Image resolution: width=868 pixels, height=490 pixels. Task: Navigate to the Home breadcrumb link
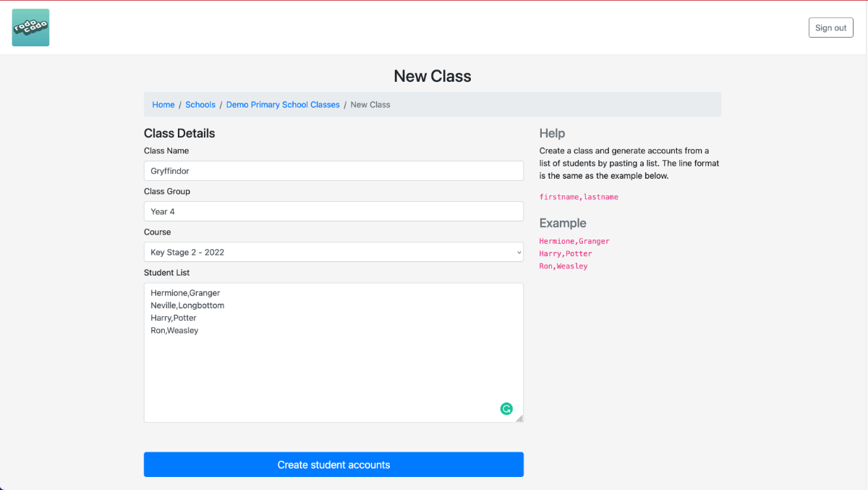pos(163,104)
